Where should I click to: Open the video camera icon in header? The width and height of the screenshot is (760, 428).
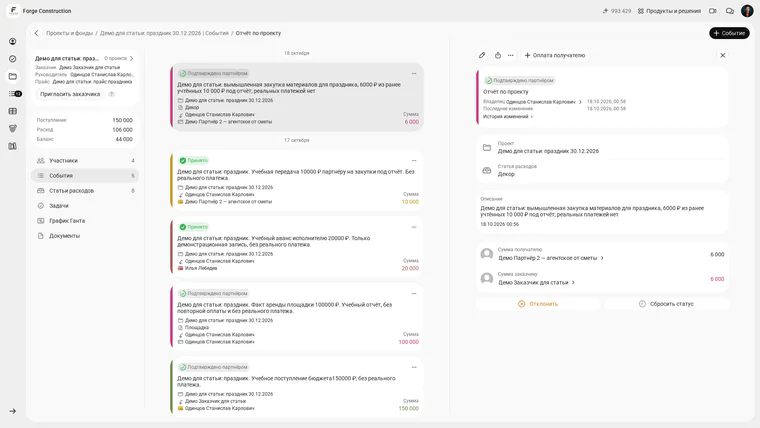click(x=712, y=11)
